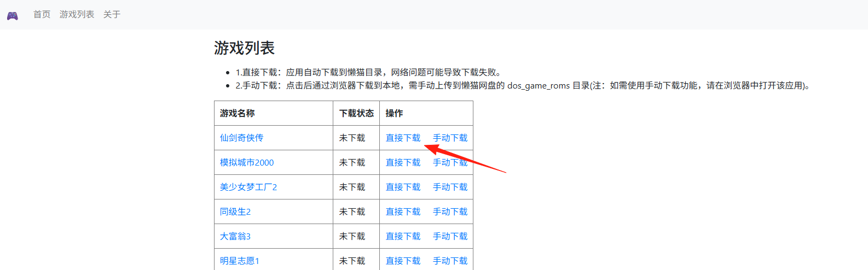
Task: Click 直接下载 for 明星志愿1
Action: tap(403, 261)
